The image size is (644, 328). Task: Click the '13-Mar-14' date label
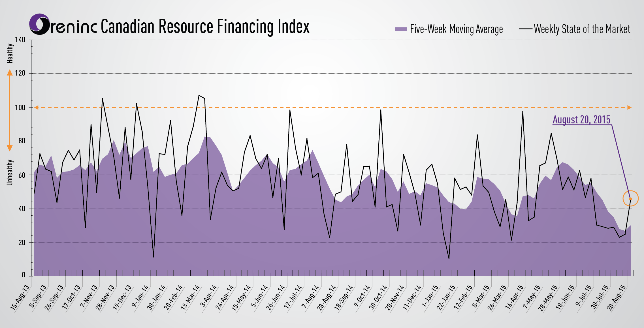pos(190,297)
